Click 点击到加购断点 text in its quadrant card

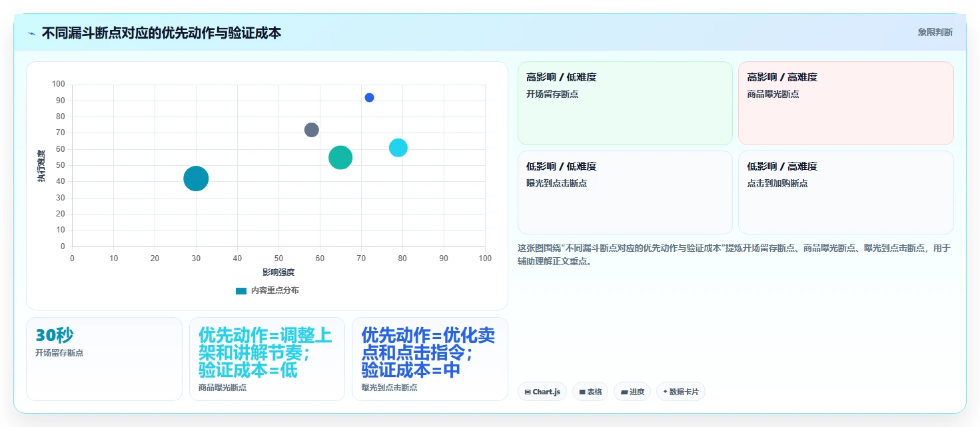point(777,183)
